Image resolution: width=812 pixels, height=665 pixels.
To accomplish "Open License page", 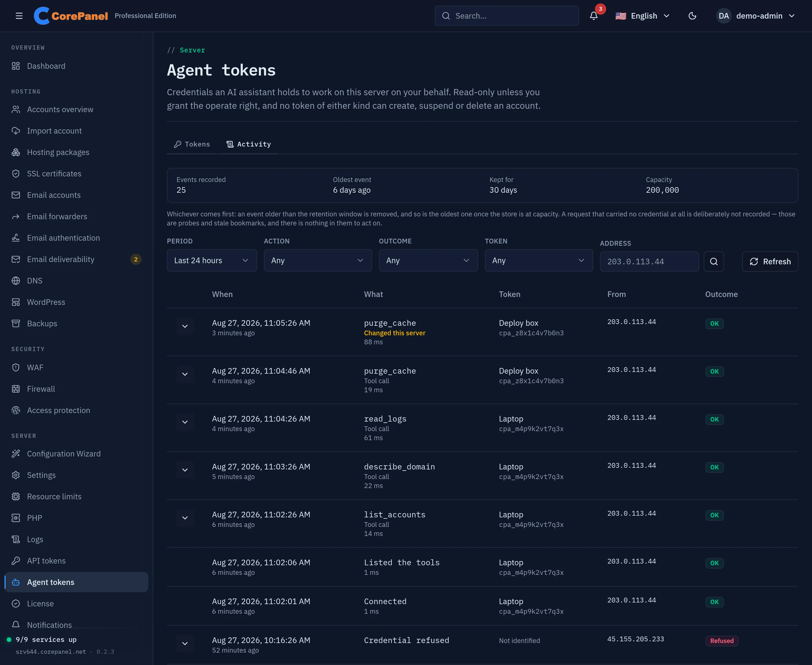I will tap(76, 604).
